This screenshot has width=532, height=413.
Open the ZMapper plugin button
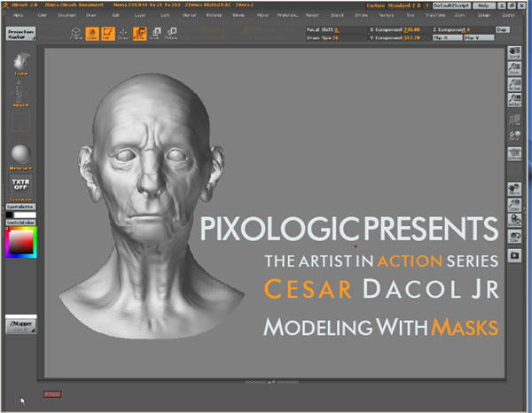[20, 326]
